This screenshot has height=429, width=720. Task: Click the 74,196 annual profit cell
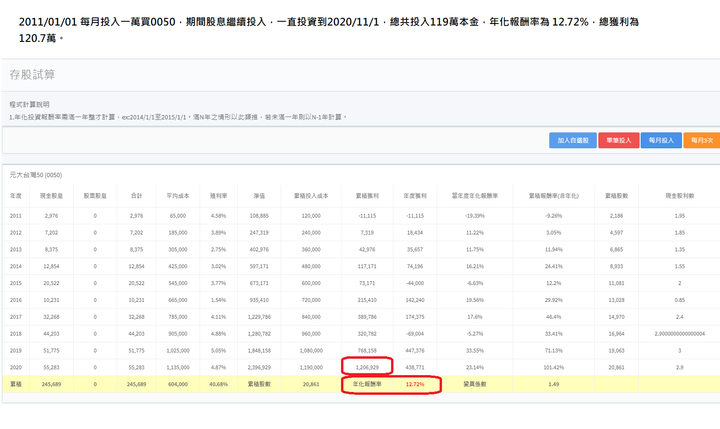tap(415, 266)
